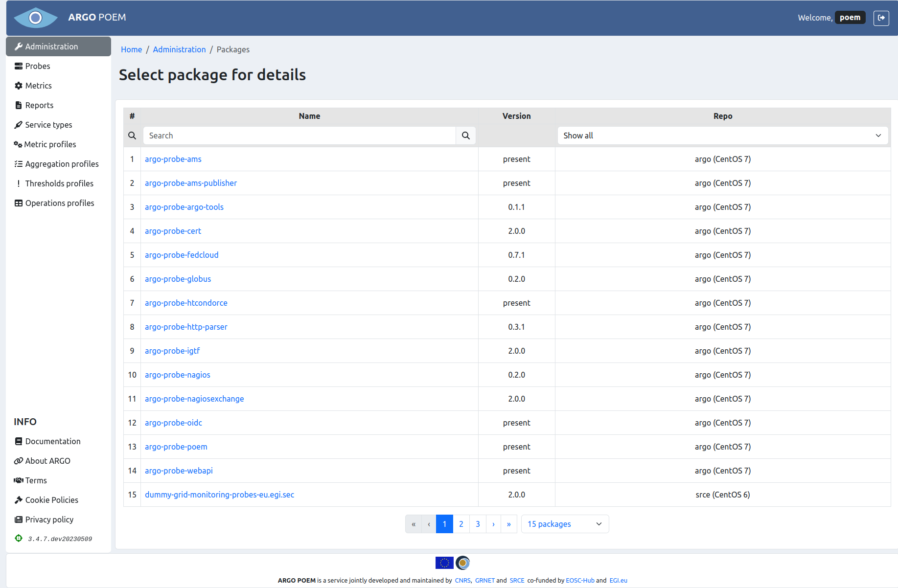Open Operations profiles via its grid icon
The width and height of the screenshot is (898, 588).
[19, 203]
